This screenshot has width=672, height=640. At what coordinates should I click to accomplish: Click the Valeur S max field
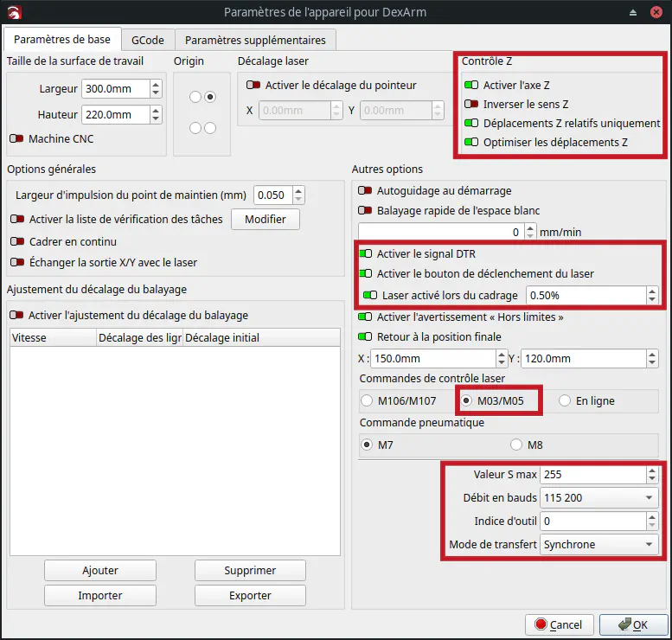593,475
